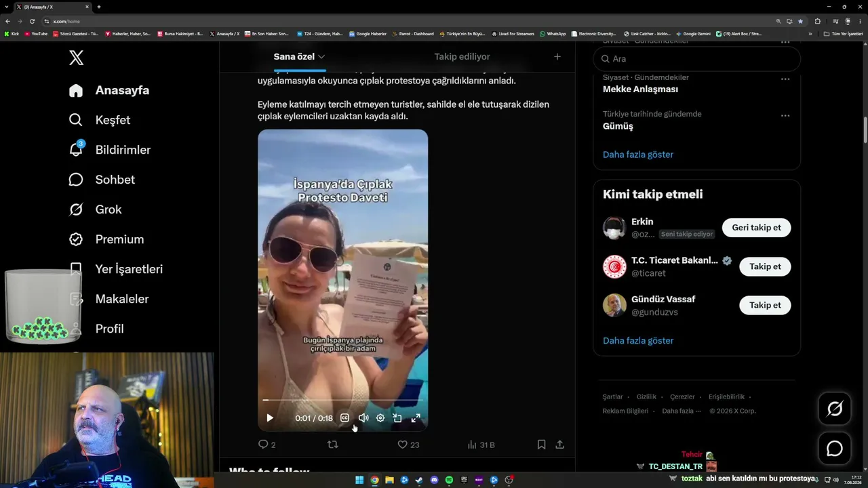The width and height of the screenshot is (868, 488).
Task: Open Spotify from the taskbar
Action: coord(449,481)
